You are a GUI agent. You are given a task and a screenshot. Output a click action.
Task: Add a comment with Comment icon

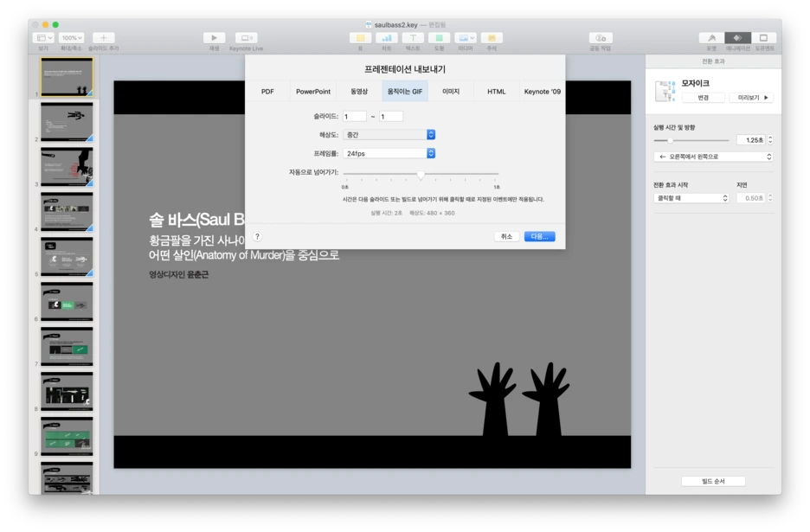[492, 38]
